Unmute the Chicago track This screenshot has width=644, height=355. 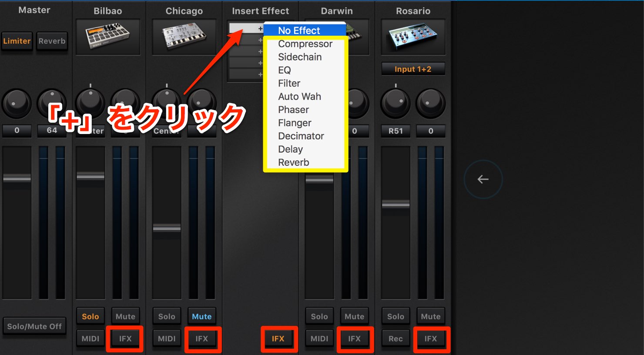click(202, 316)
